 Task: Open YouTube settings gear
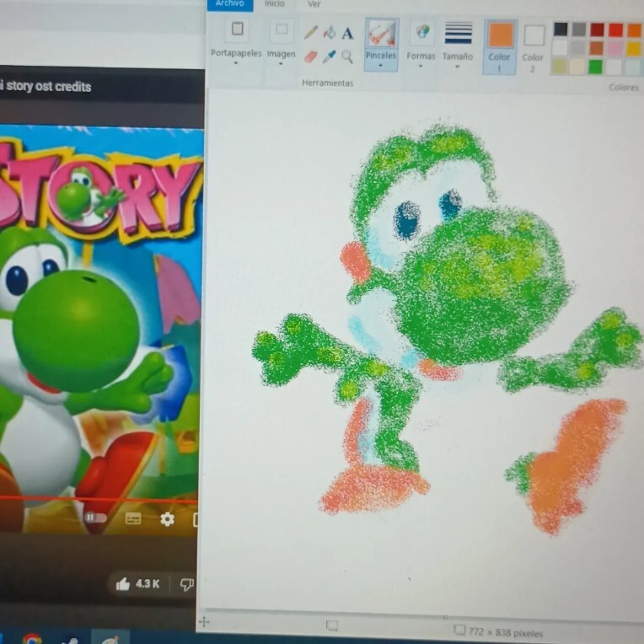click(x=167, y=519)
